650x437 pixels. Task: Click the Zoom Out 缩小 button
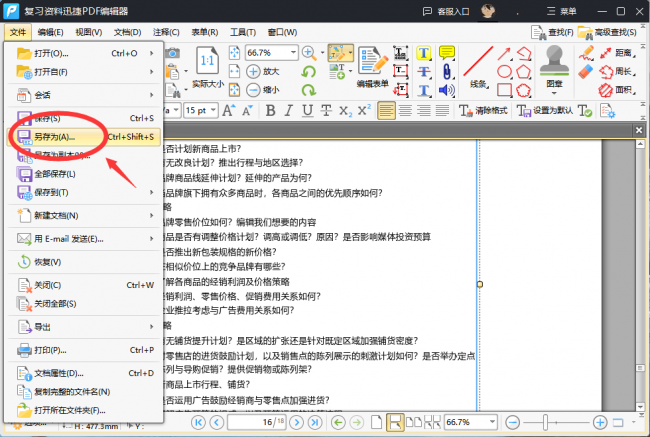[x=262, y=90]
